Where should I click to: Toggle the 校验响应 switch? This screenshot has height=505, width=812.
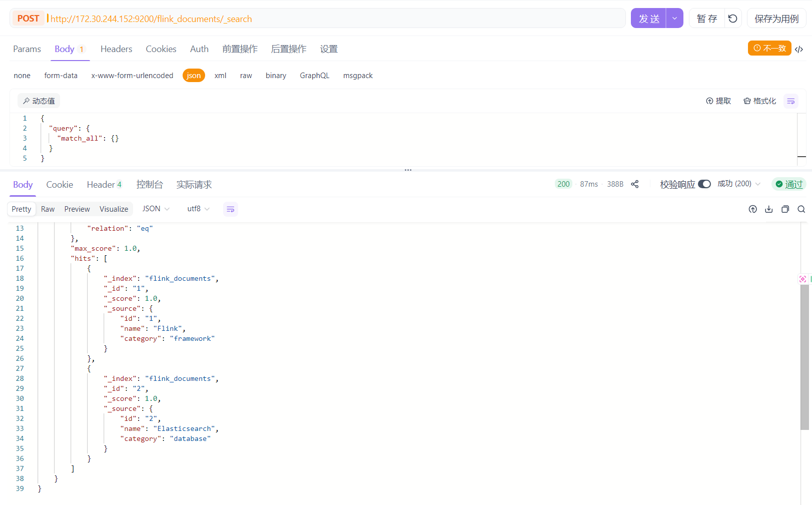(704, 184)
